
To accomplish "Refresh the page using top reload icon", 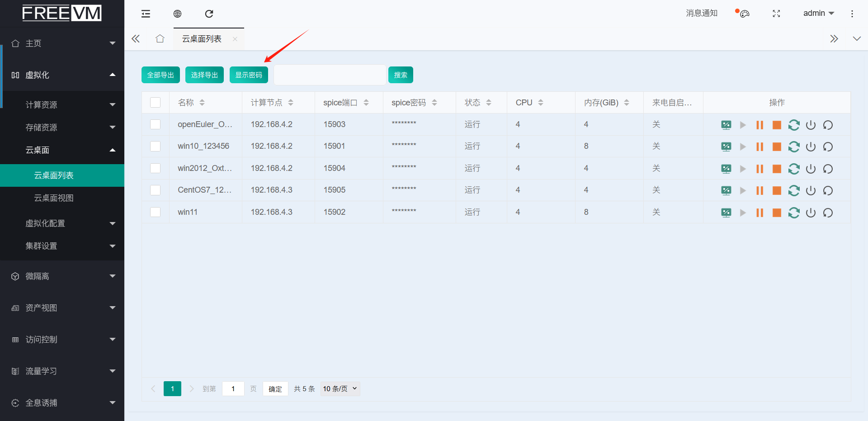I will [209, 14].
